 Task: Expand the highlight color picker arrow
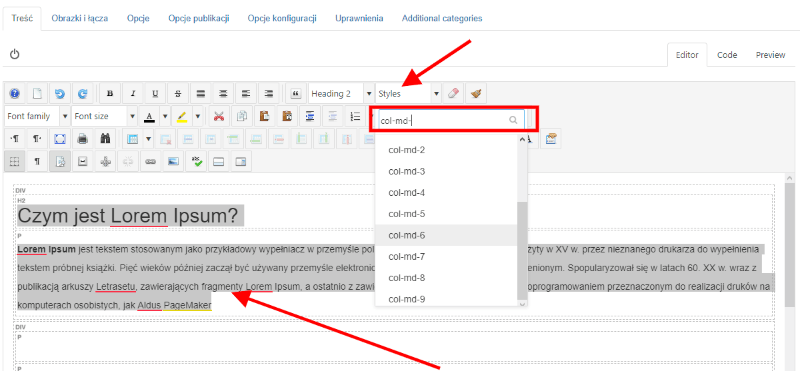197,116
